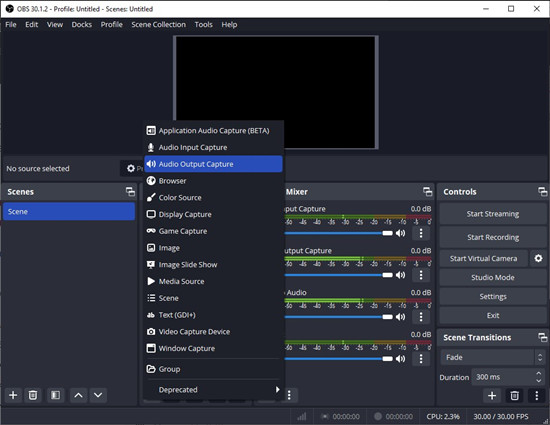Click Start Streaming
Image resolution: width=550 pixels, height=425 pixels.
pyautogui.click(x=492, y=214)
